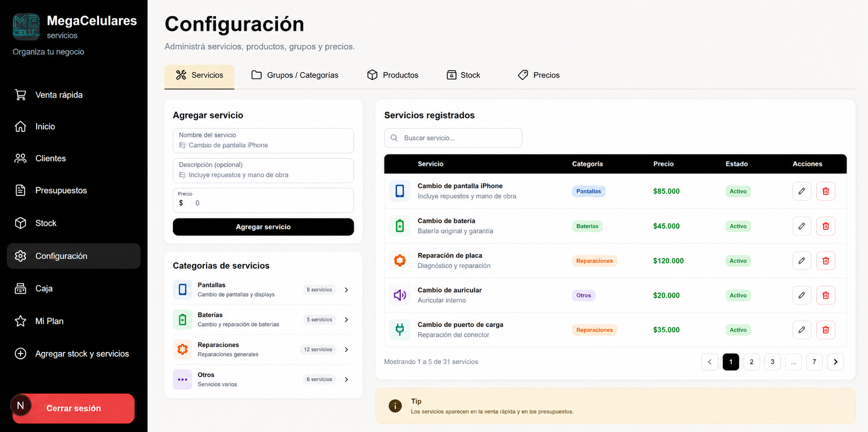Open Stock box icon in sidebar
Image resolution: width=868 pixels, height=432 pixels.
(x=21, y=223)
